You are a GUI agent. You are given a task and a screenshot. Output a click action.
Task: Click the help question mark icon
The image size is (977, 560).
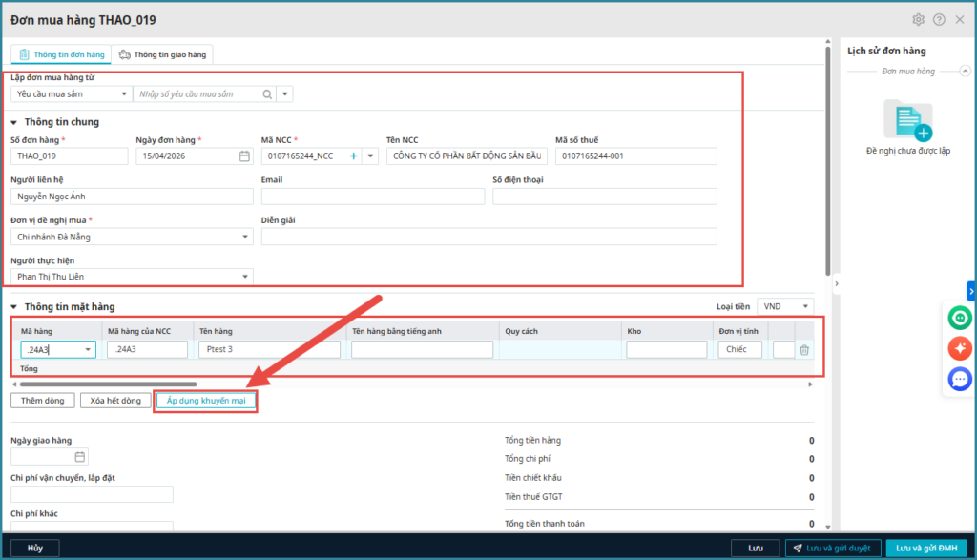939,20
